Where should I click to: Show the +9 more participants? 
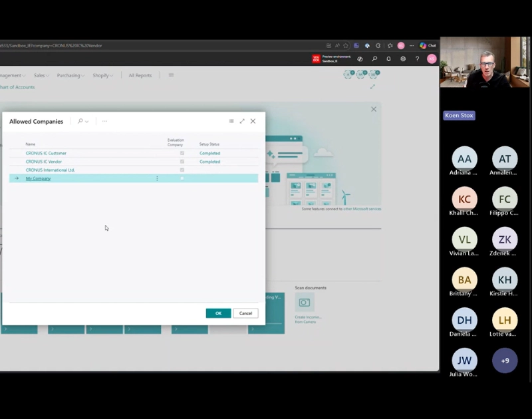pos(505,360)
